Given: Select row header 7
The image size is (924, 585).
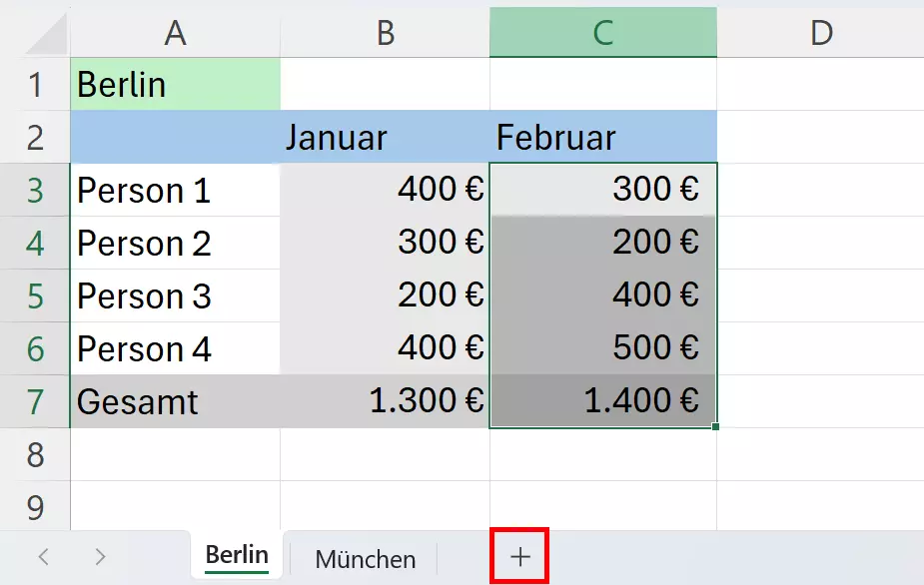Looking at the screenshot, I should point(35,401).
